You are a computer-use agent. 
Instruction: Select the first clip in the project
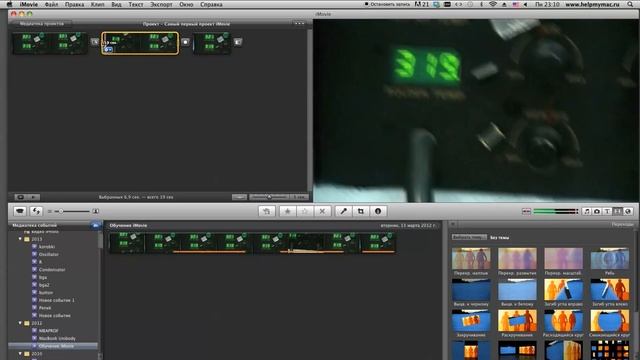point(50,43)
